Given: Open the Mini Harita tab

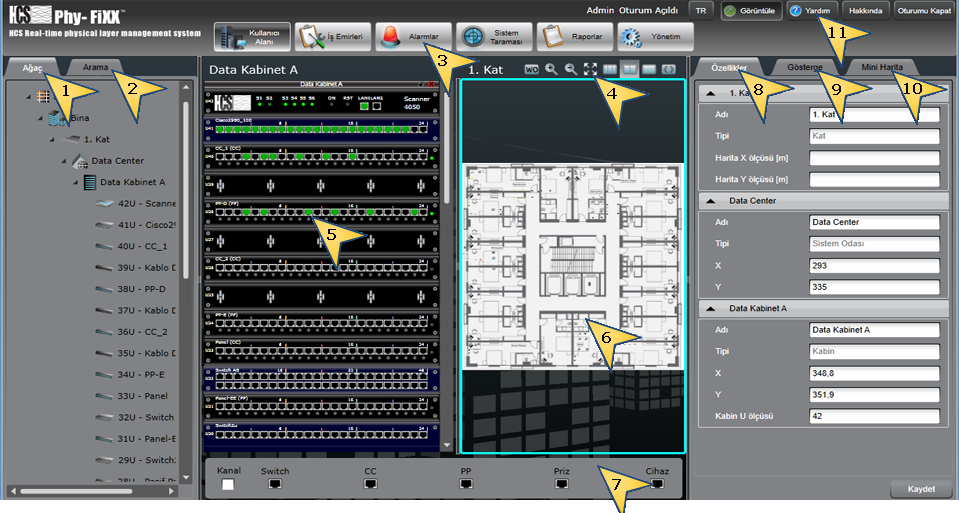Looking at the screenshot, I should click(882, 66).
